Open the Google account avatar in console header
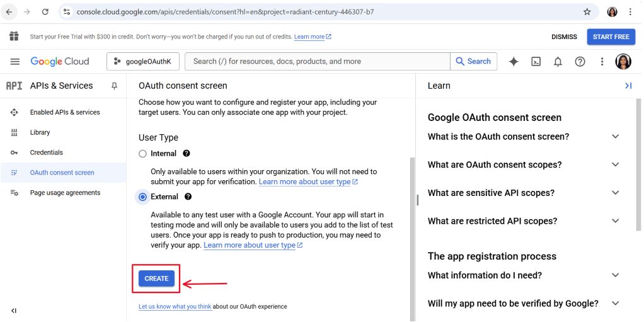 pos(623,62)
